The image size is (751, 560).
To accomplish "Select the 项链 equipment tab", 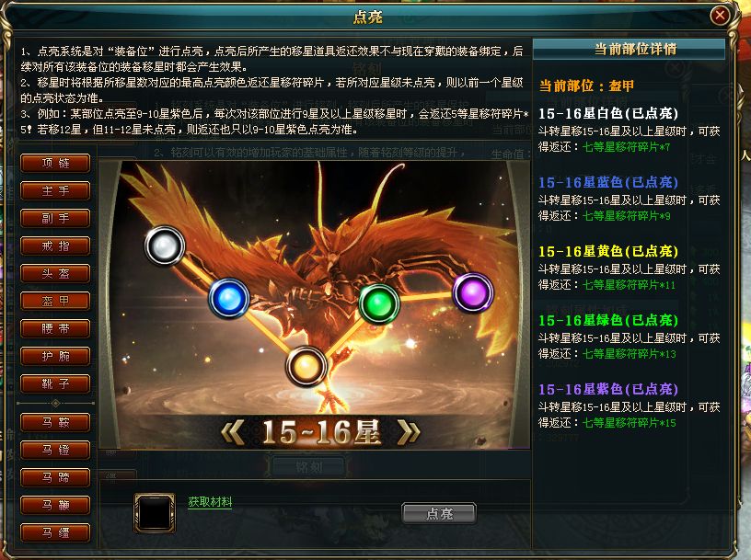I will pos(55,163).
